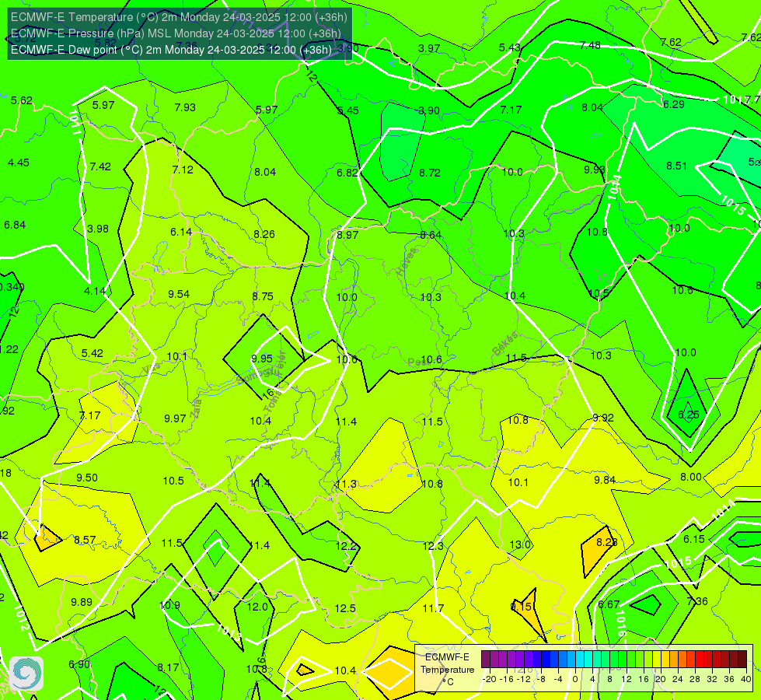Click the dew point value 9.89

[82, 602]
